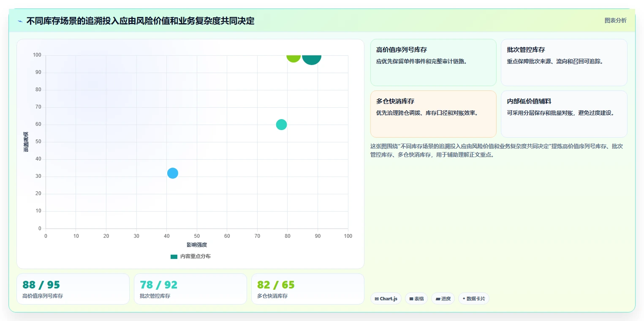Click the 覆盖规模 y-axis title
This screenshot has height=321, width=644.
[x=26, y=142]
